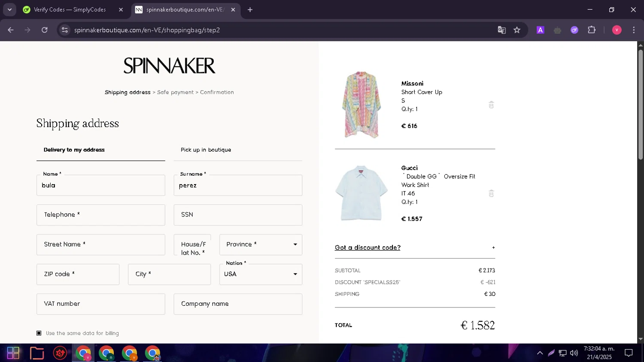Switch to Verify Codes SimplyCodes tab

point(70,10)
